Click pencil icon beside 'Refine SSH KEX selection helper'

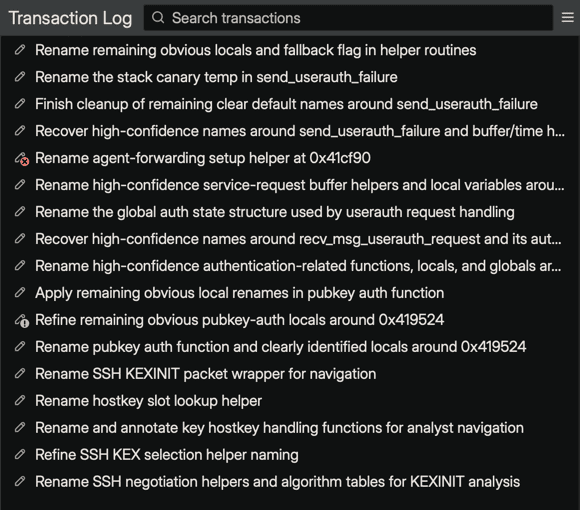[20, 455]
